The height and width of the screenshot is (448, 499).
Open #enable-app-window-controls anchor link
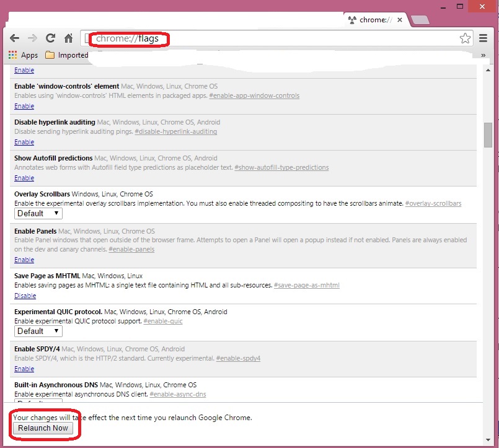254,95
